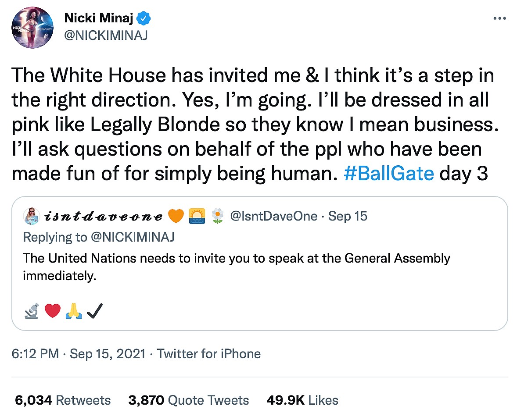Image resolution: width=517 pixels, height=420 pixels.
Task: Click the microscope emoji
Action: click(x=32, y=311)
